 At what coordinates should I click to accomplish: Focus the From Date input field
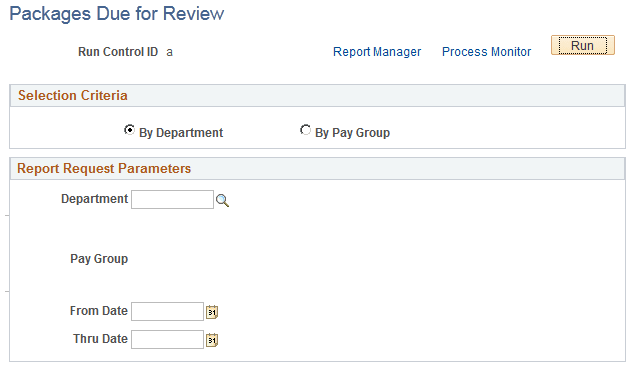point(168,311)
